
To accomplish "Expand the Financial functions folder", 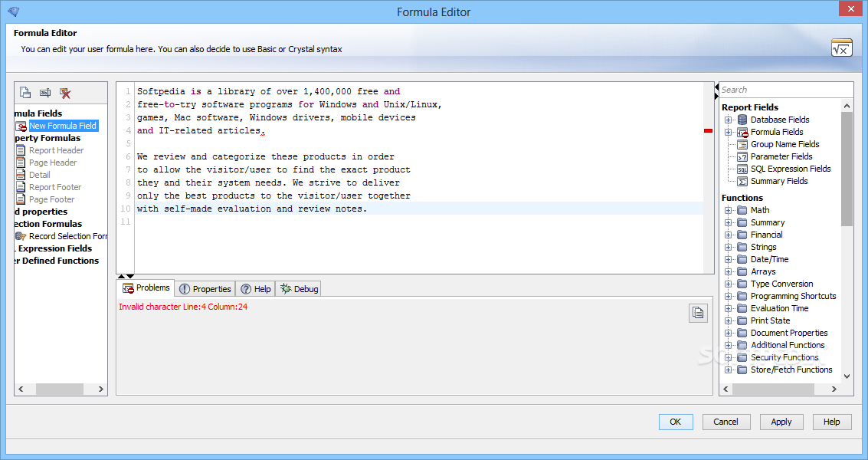I will (729, 235).
